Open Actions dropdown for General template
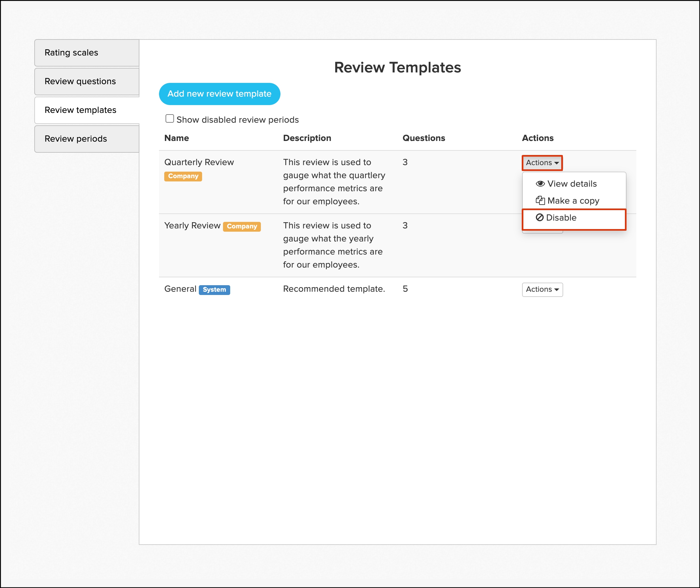 (542, 289)
